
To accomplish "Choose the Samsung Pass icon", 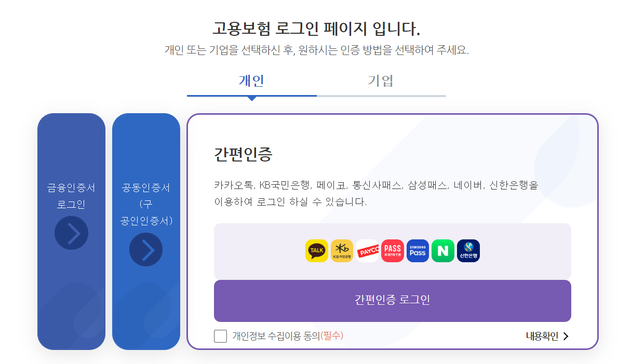I will pos(418,250).
